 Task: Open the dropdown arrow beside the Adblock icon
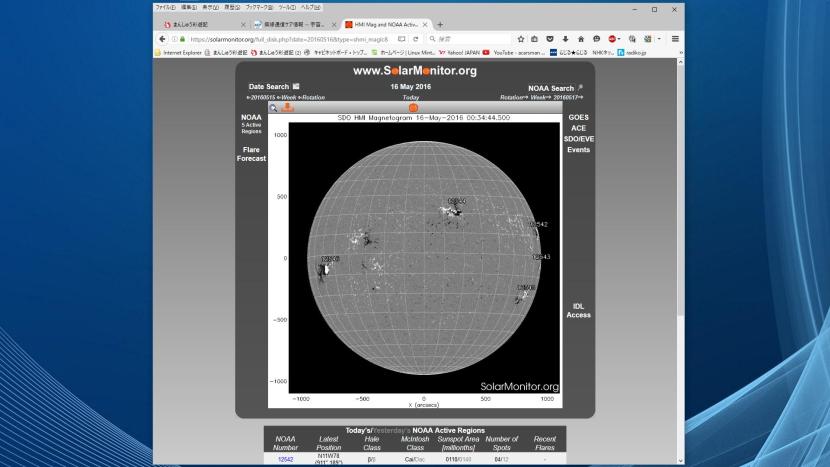tap(619, 39)
